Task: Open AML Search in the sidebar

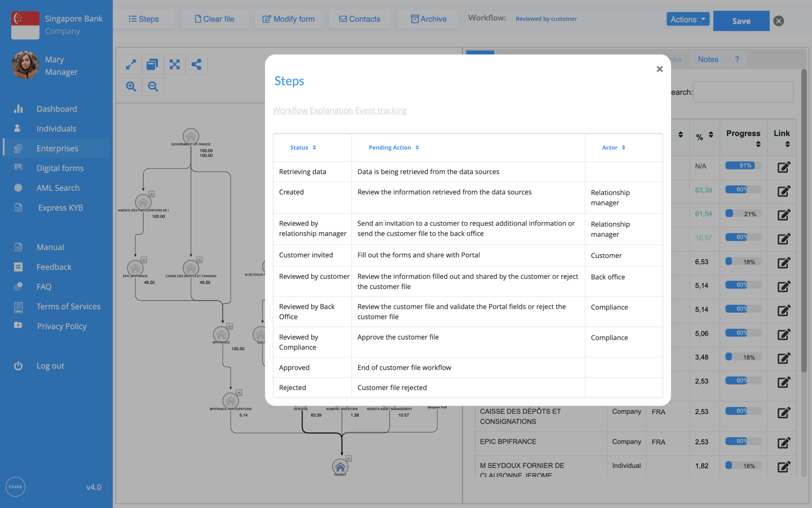Action: 58,188
